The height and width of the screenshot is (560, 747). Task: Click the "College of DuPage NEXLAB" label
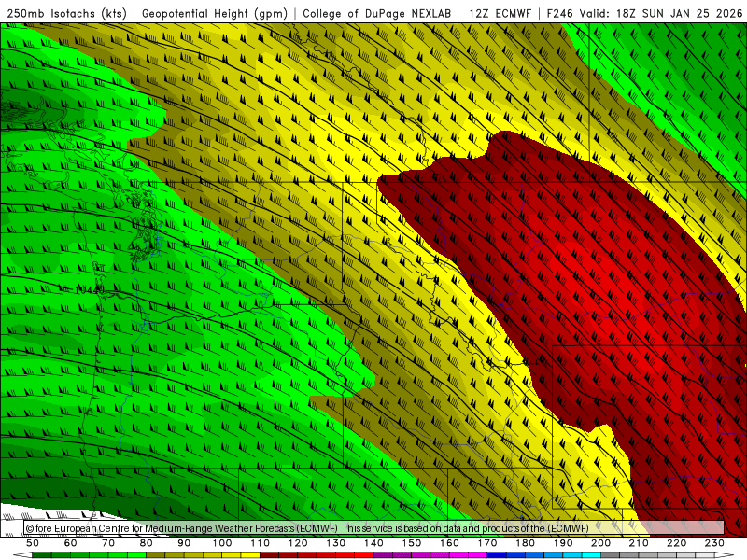click(377, 14)
